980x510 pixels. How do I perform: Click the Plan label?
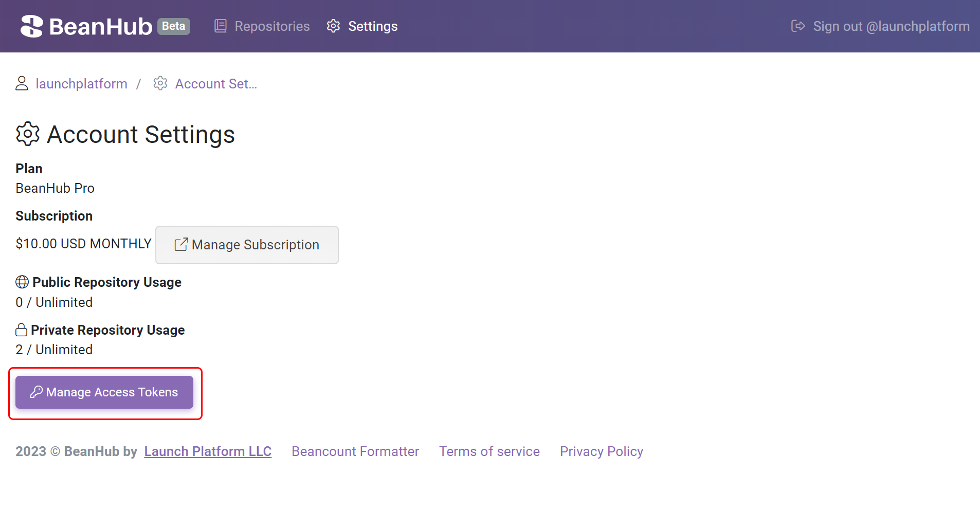tap(29, 169)
